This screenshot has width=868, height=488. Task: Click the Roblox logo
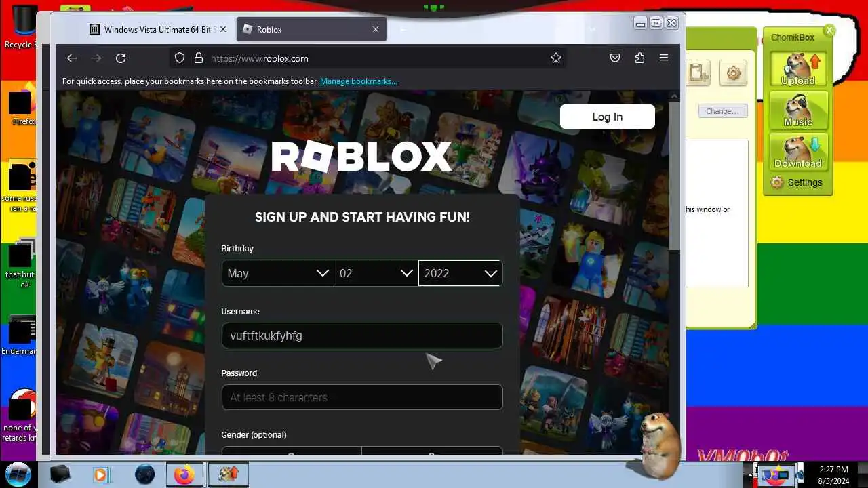[361, 157]
